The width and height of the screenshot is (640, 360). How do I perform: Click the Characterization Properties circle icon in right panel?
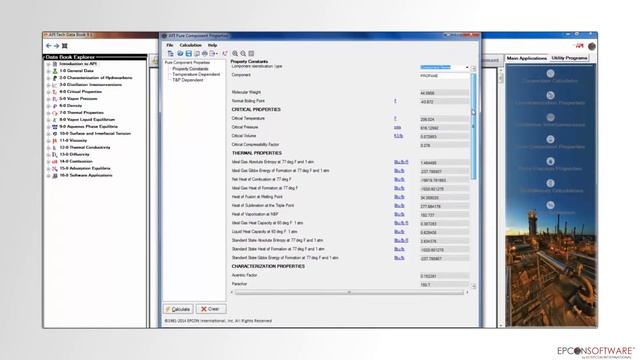coord(550,96)
